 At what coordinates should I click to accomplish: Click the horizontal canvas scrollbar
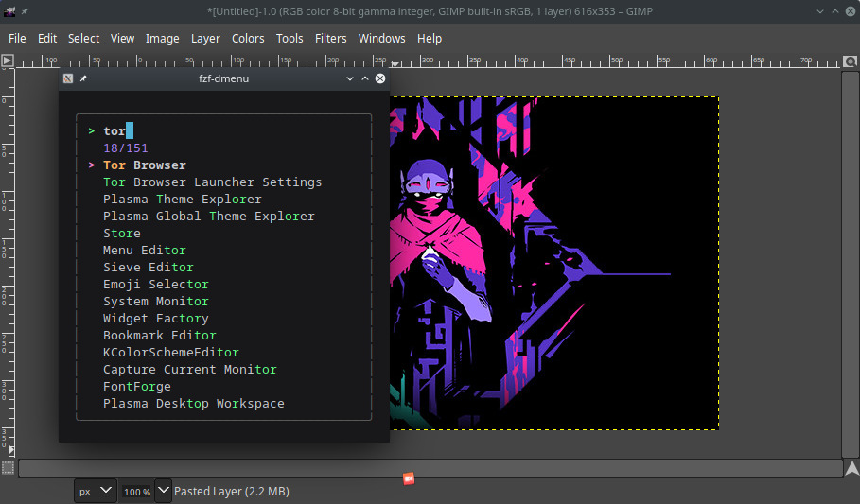click(430, 468)
